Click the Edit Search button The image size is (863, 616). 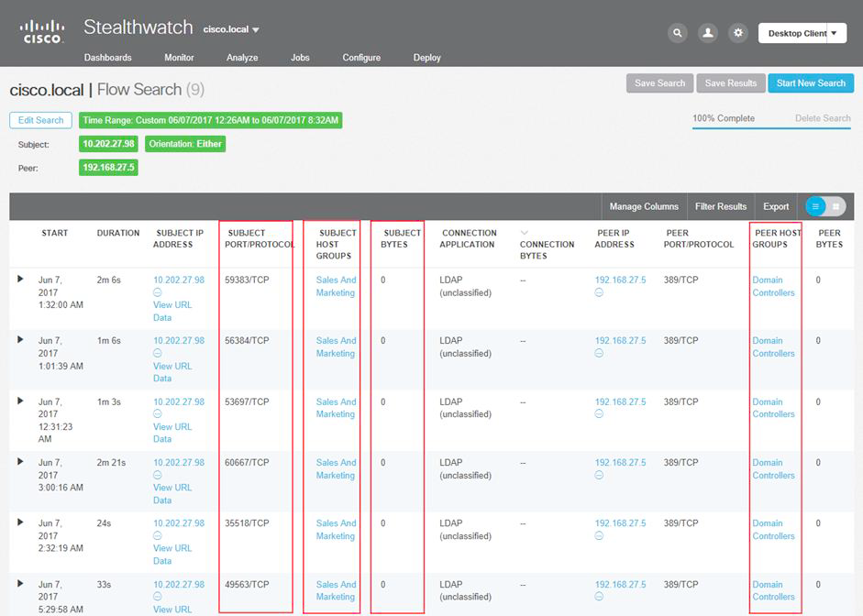pos(40,120)
